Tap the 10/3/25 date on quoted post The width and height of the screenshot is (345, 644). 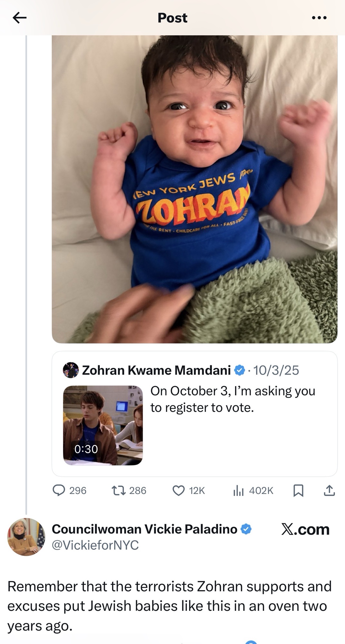click(x=276, y=370)
